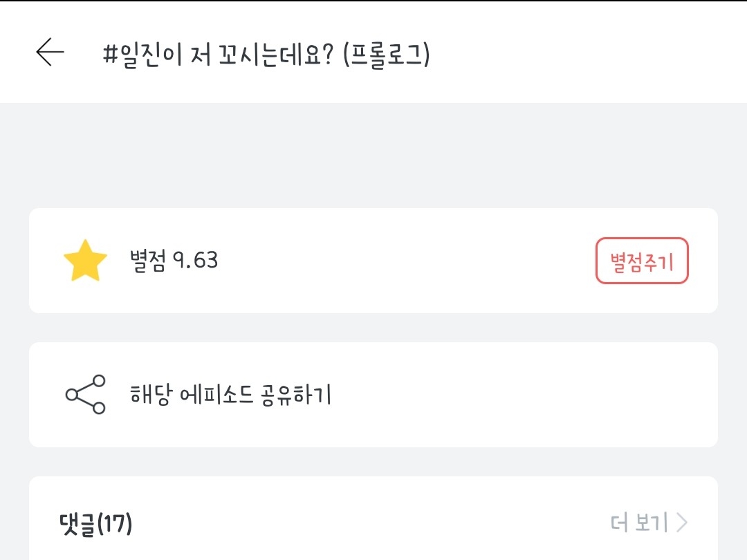
Task: Tap the gray gap between rating and share cards
Action: pyautogui.click(x=373, y=328)
